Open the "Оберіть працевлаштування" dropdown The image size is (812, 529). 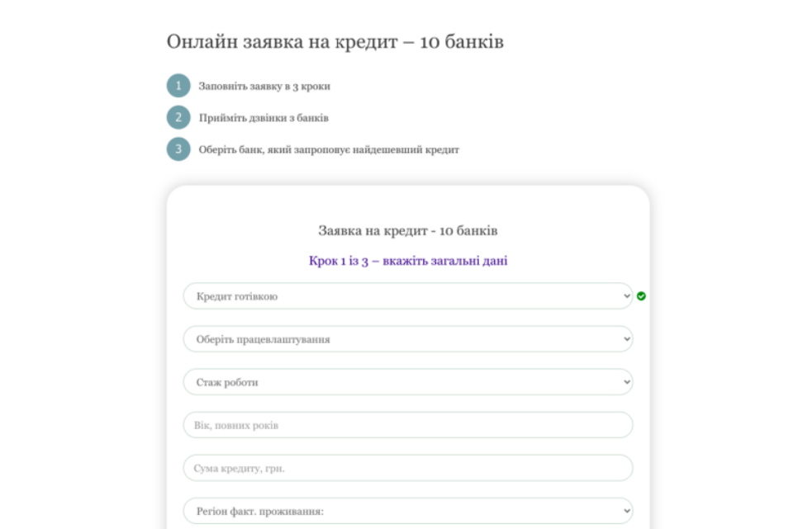point(407,338)
